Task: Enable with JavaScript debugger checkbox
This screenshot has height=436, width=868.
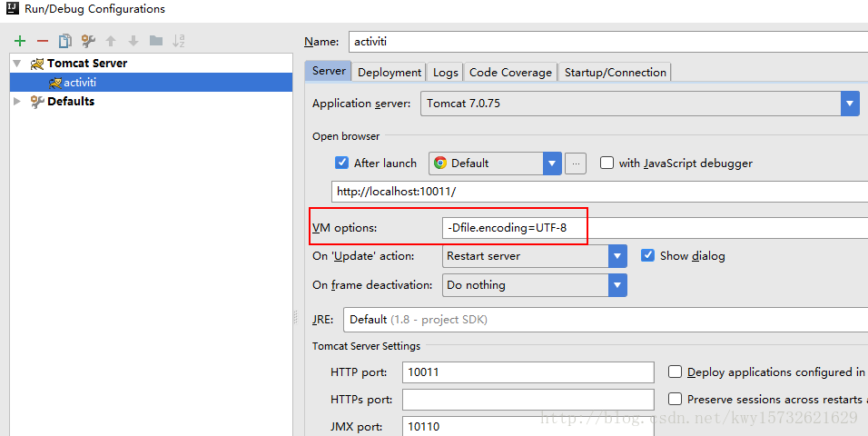Action: [x=607, y=163]
